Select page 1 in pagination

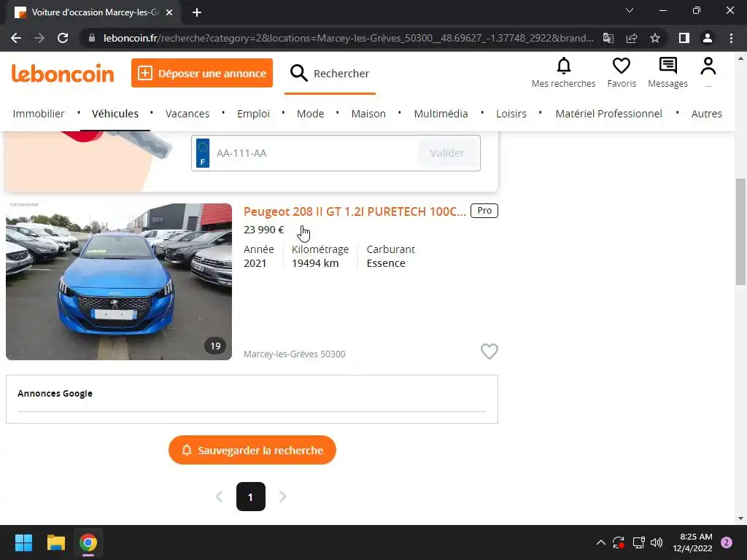(x=251, y=497)
